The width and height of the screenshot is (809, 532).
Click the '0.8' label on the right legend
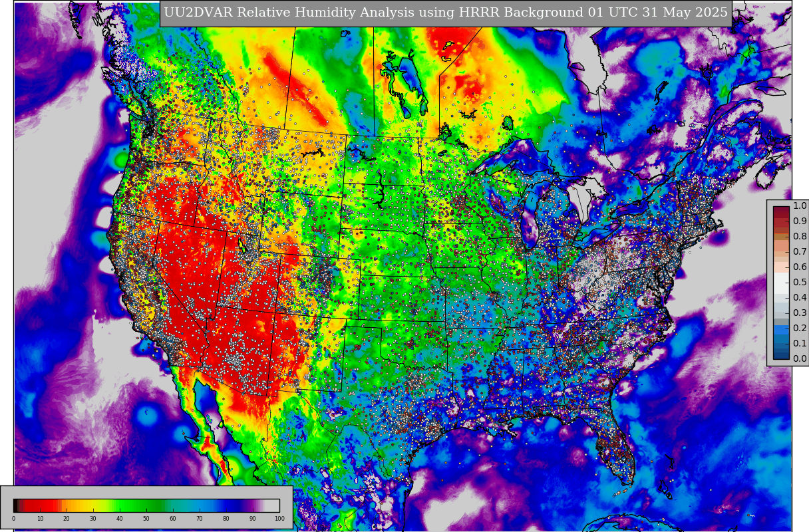coord(800,236)
